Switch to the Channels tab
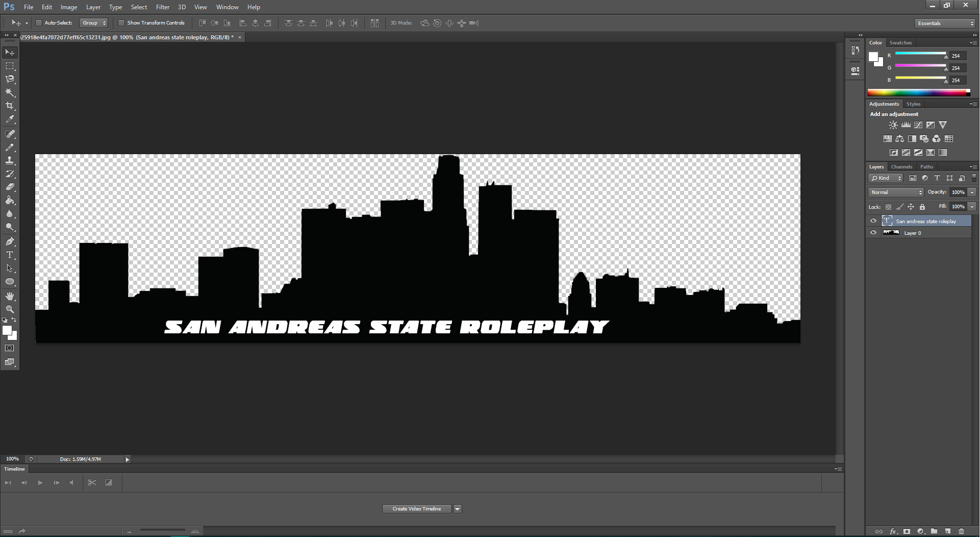Screen dimensions: 980x537 (901, 167)
